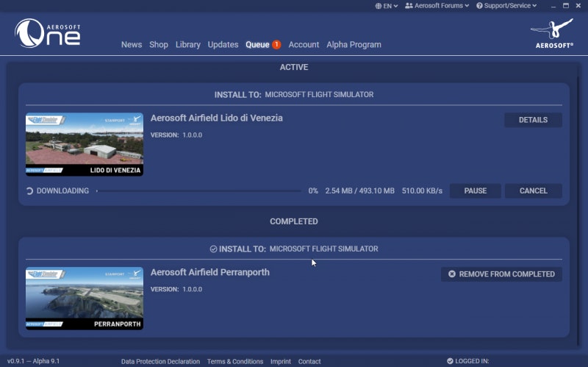The height and width of the screenshot is (367, 588).
Task: Click the Perranporth airfield thumbnail
Action: click(85, 298)
